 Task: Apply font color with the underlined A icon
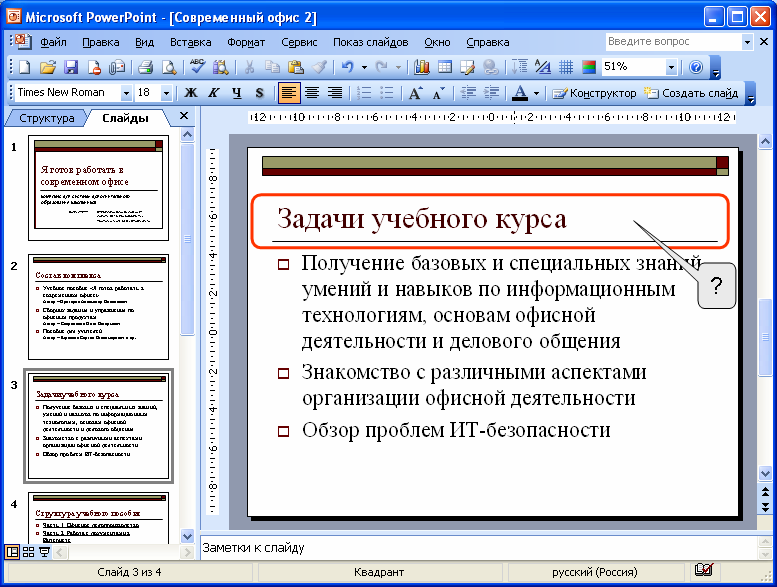519,93
